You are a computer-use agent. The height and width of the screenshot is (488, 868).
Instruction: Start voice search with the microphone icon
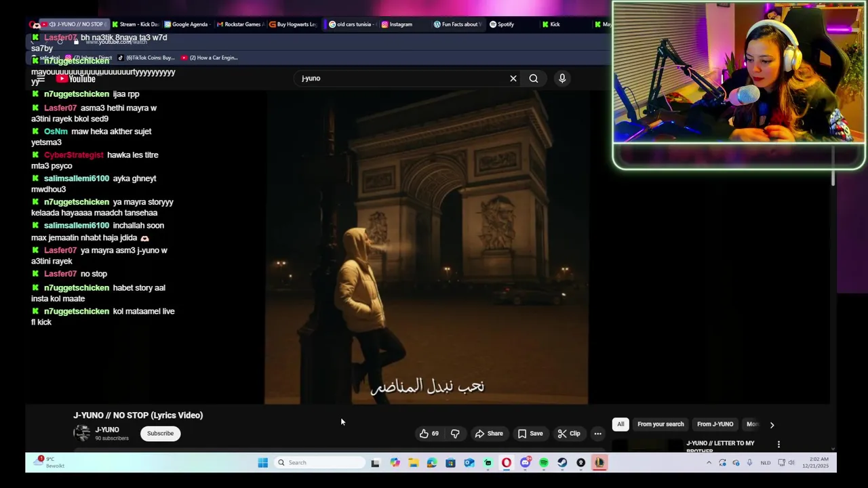562,79
